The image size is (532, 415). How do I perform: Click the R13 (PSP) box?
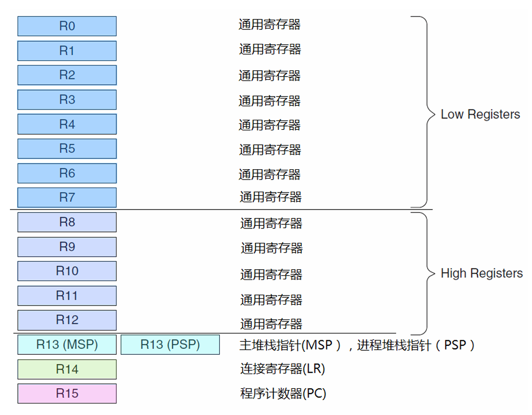coord(170,344)
